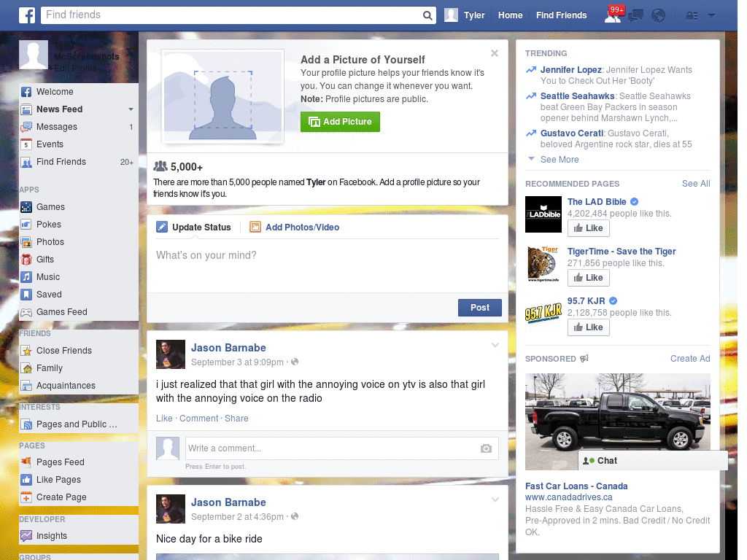
Task: Open the Gustavo Cerati trending topic
Action: click(572, 133)
